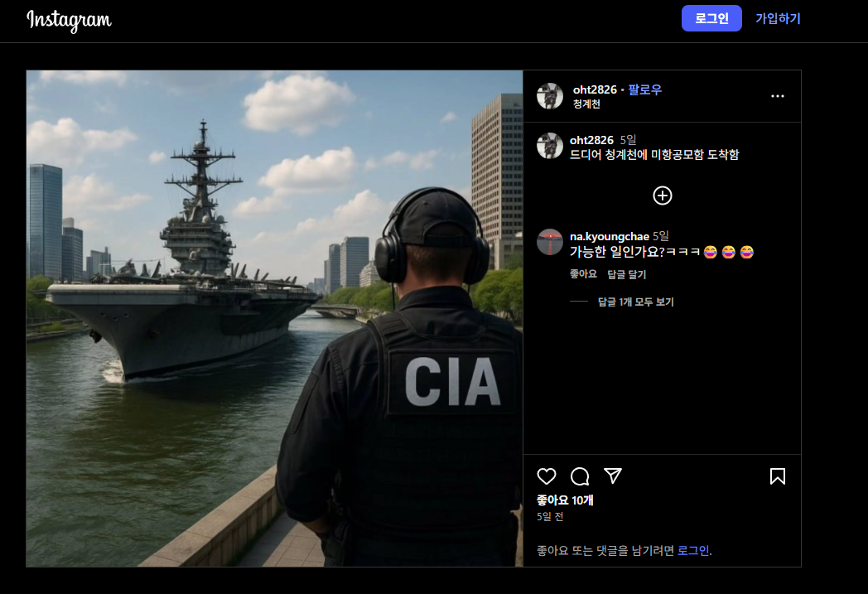Click oht2826 avatar beside the caption
This screenshot has width=868, height=594.
pos(550,146)
